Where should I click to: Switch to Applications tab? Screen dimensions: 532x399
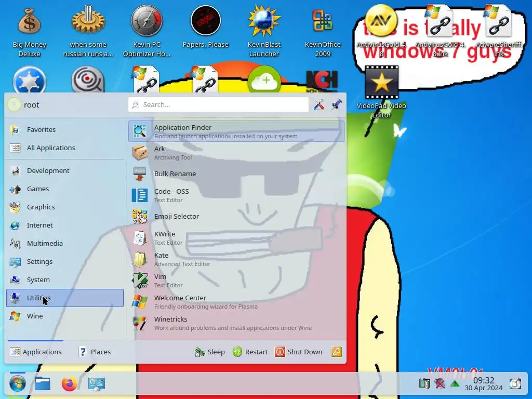[36, 352]
